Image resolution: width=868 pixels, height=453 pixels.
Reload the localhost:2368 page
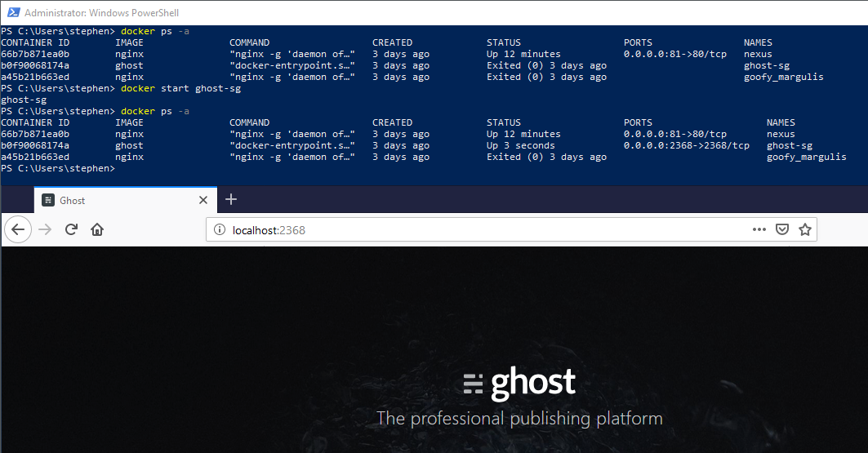pyautogui.click(x=71, y=229)
